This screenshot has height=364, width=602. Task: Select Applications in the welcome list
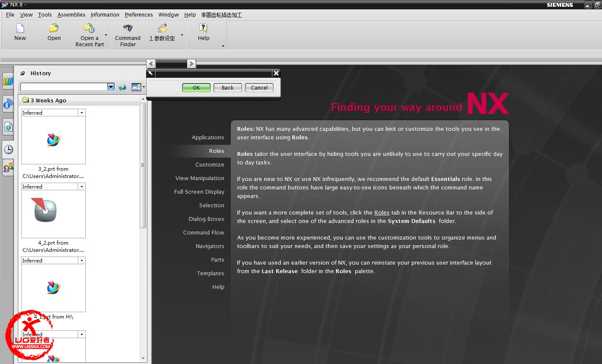pos(208,137)
